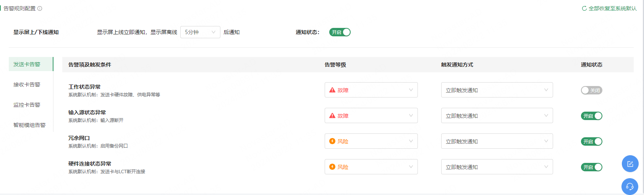
Task: Disable notification toggle for 输入源状态异常
Action: pos(591,116)
